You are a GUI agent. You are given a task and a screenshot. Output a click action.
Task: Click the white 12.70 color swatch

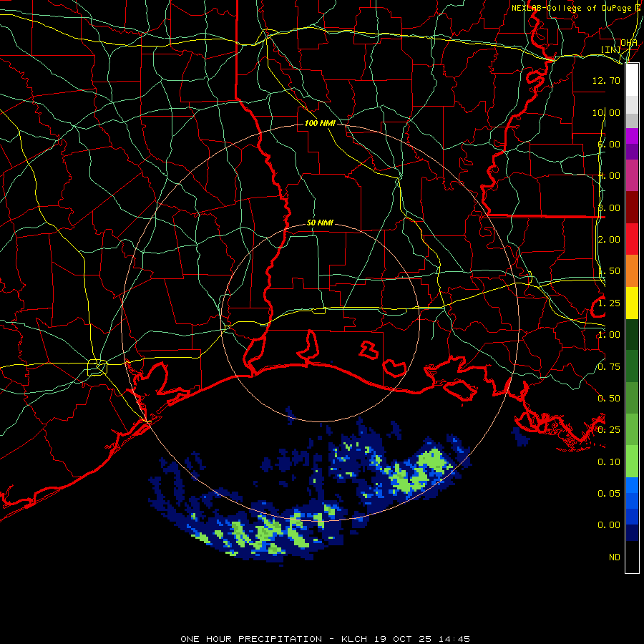click(632, 80)
